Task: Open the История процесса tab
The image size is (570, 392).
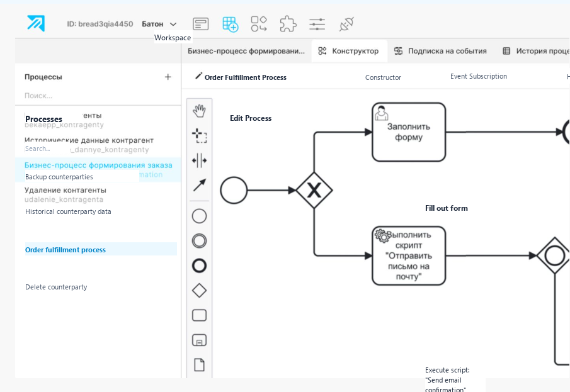Action: pyautogui.click(x=535, y=51)
